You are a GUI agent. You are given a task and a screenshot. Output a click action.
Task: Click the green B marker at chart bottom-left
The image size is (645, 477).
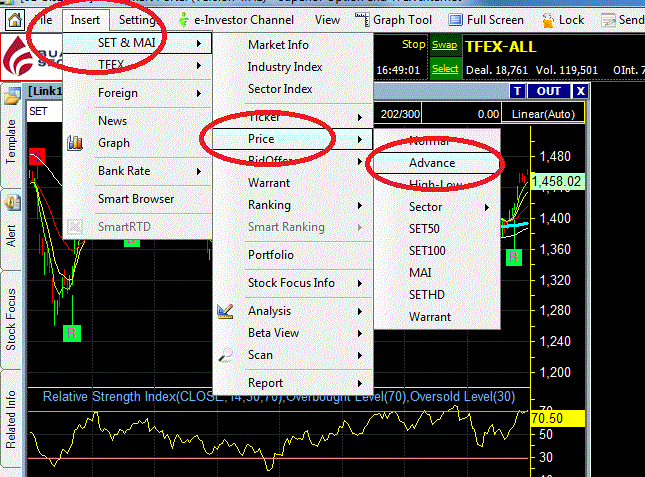(72, 333)
